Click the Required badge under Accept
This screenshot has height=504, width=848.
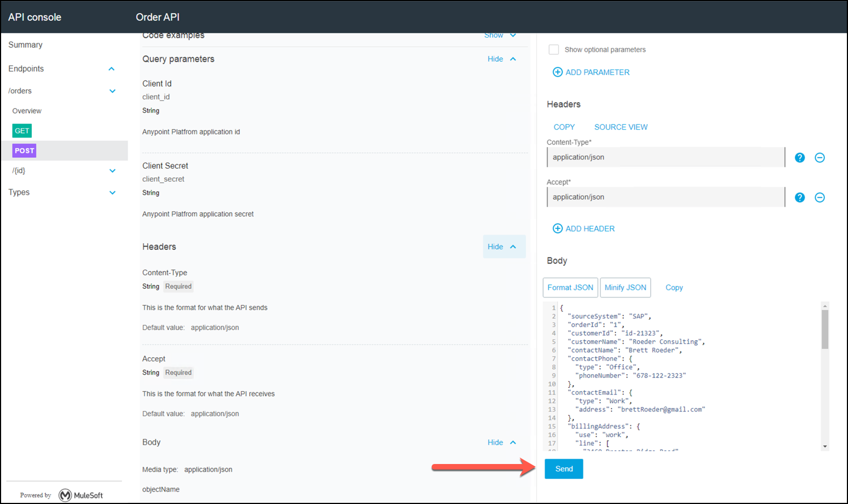click(179, 373)
